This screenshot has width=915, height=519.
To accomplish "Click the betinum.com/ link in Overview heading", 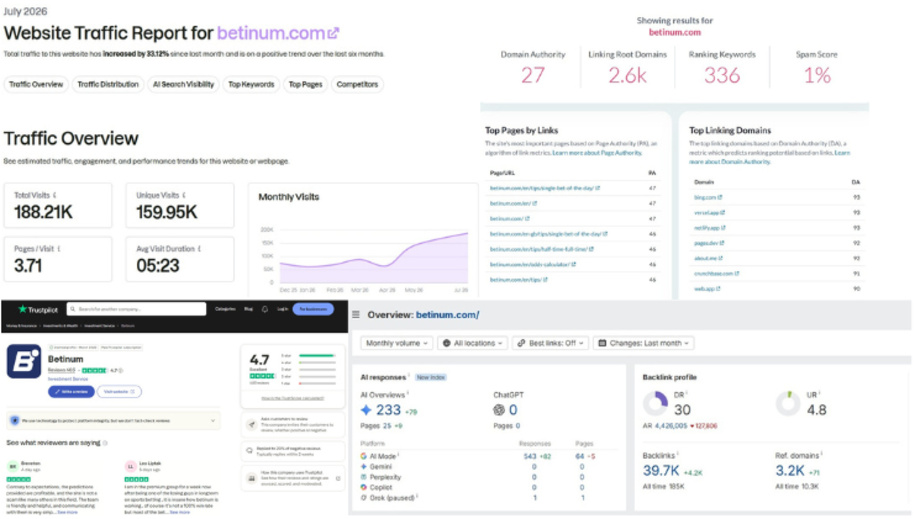I will coord(448,315).
